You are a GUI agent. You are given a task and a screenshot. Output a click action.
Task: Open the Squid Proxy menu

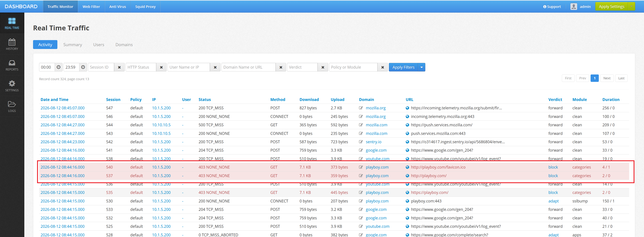(x=145, y=7)
